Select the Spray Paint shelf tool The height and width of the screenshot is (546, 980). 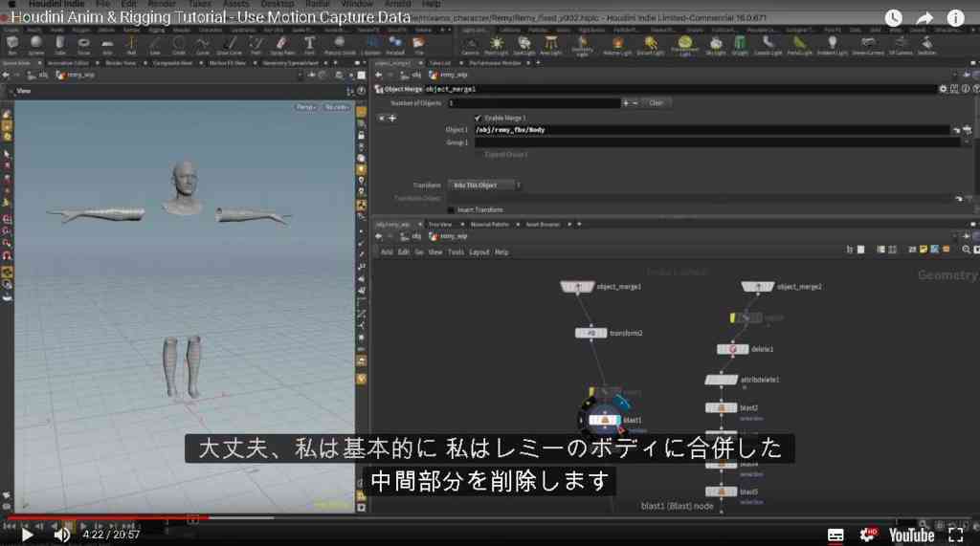[282, 45]
